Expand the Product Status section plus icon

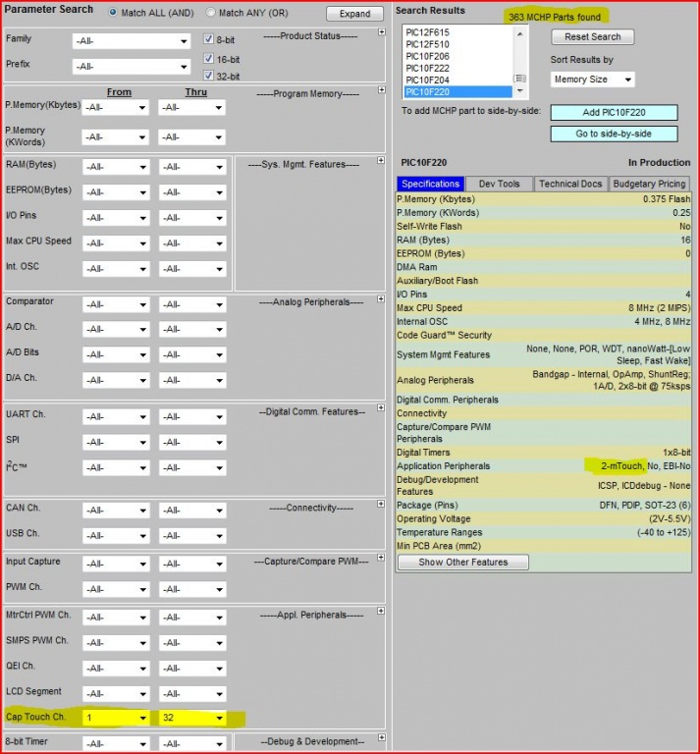(381, 32)
